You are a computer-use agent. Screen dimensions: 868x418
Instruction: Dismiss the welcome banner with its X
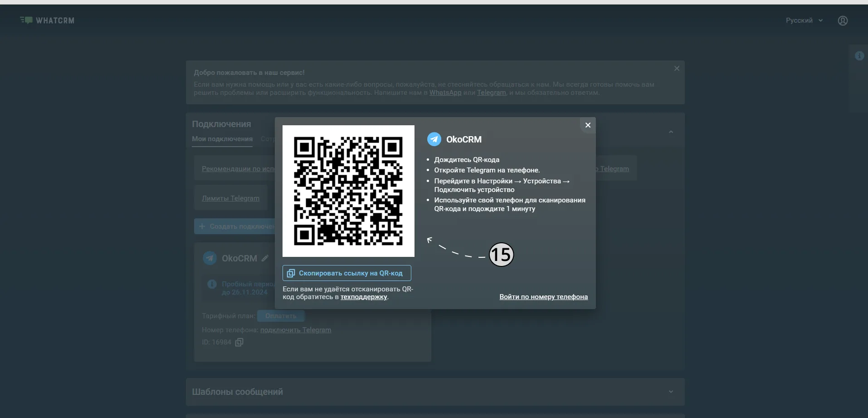point(677,69)
